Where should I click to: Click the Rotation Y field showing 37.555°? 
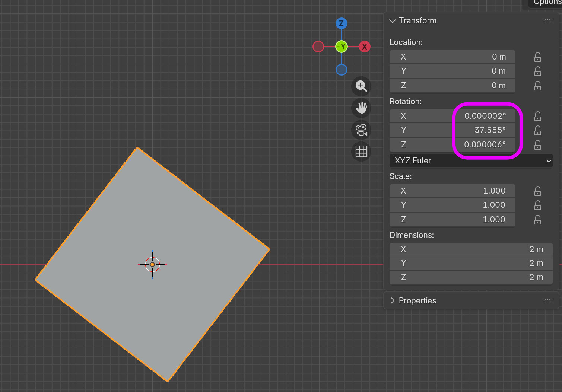coord(453,130)
